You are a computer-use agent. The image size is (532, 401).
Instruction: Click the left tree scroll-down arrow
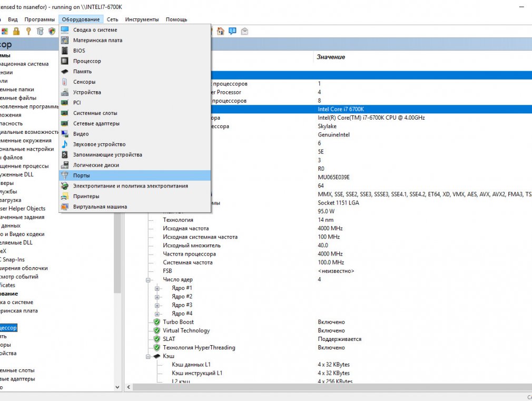117,387
